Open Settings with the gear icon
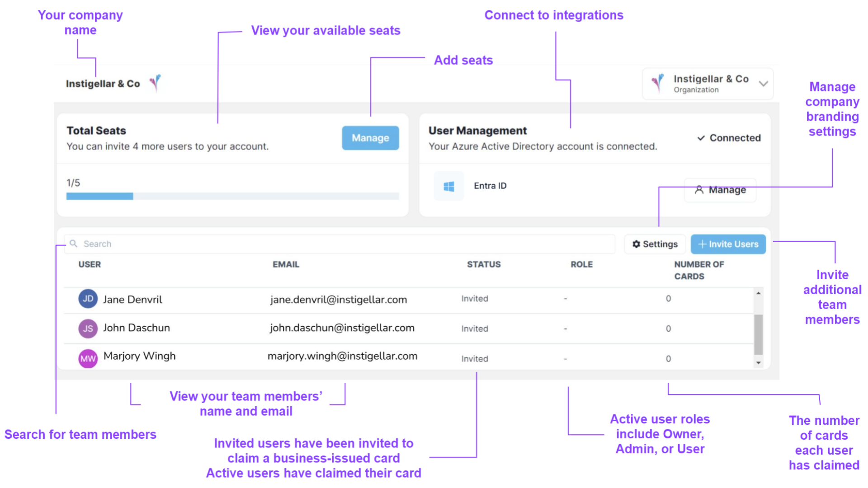The height and width of the screenshot is (488, 868). pos(655,244)
